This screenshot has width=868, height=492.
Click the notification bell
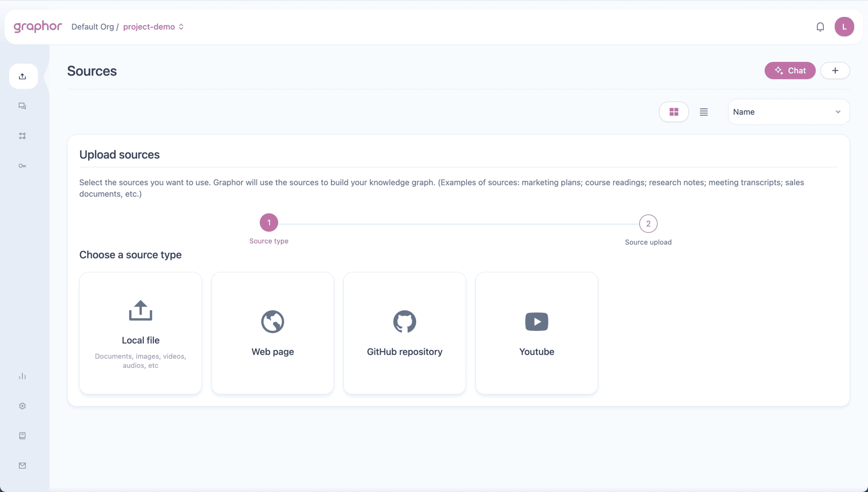tap(820, 26)
